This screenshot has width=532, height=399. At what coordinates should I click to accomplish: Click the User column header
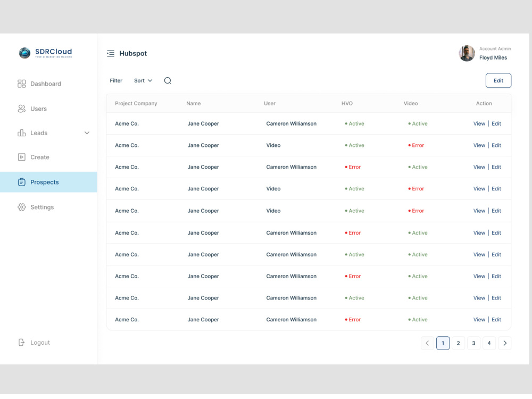click(x=270, y=104)
